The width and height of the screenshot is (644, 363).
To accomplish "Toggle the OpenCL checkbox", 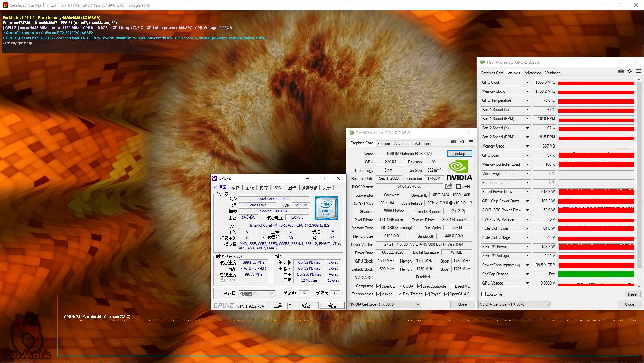I will (x=379, y=286).
